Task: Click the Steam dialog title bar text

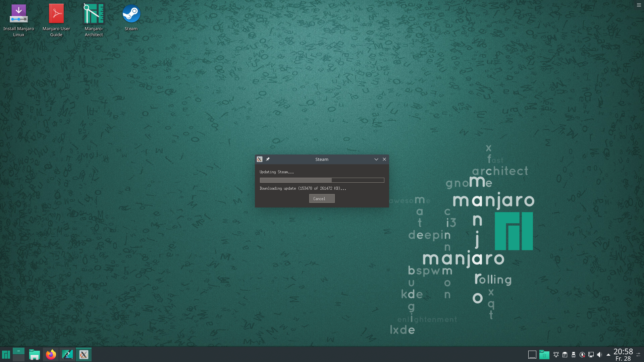Action: (x=322, y=159)
